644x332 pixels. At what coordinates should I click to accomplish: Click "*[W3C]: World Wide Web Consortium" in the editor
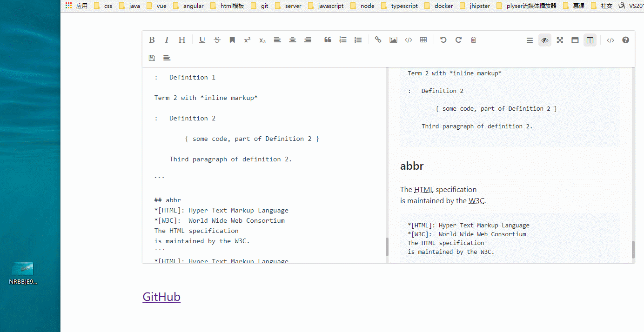coord(220,220)
